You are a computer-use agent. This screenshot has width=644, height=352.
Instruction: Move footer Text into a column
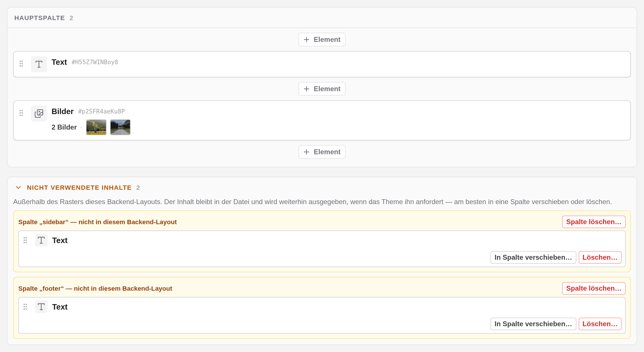(533, 324)
